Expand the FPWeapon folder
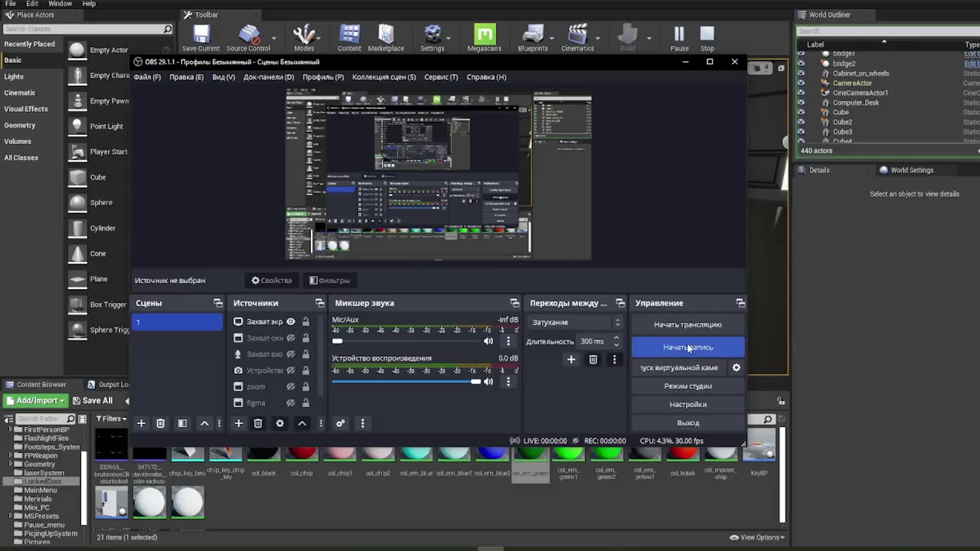This screenshot has height=551, width=980. (x=10, y=455)
